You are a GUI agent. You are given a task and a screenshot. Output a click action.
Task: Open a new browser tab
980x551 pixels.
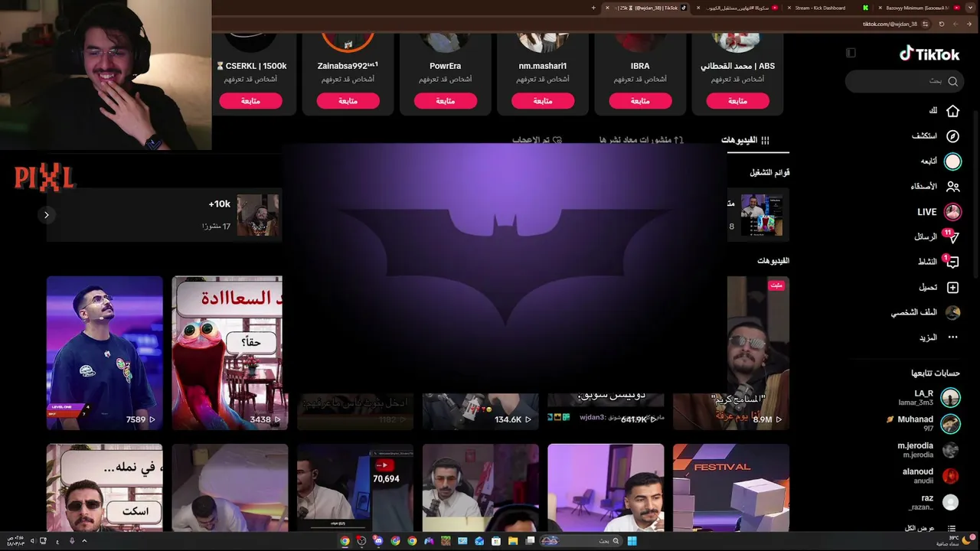point(593,8)
